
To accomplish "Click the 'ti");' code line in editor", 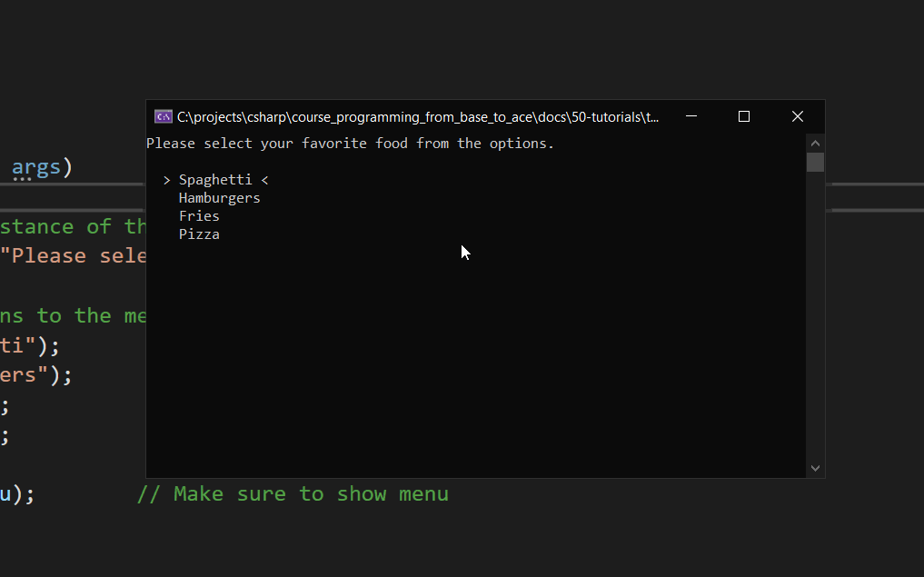I will pos(30,345).
